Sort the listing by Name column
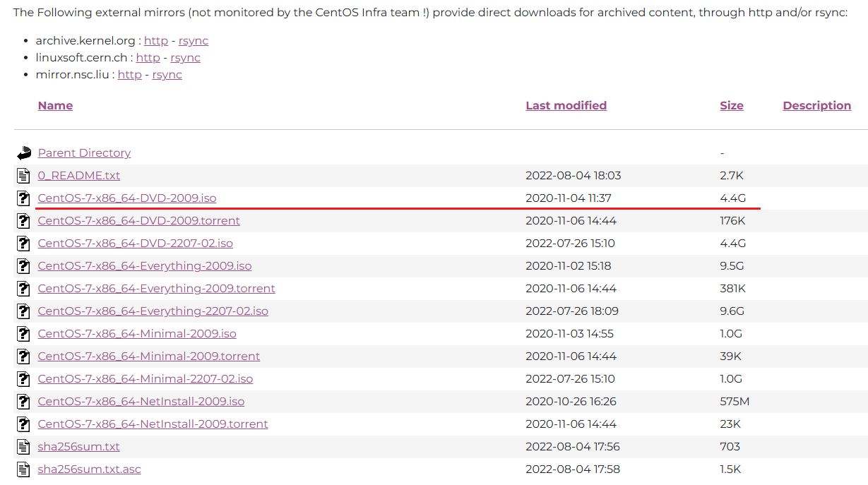868x485 pixels. [x=55, y=105]
